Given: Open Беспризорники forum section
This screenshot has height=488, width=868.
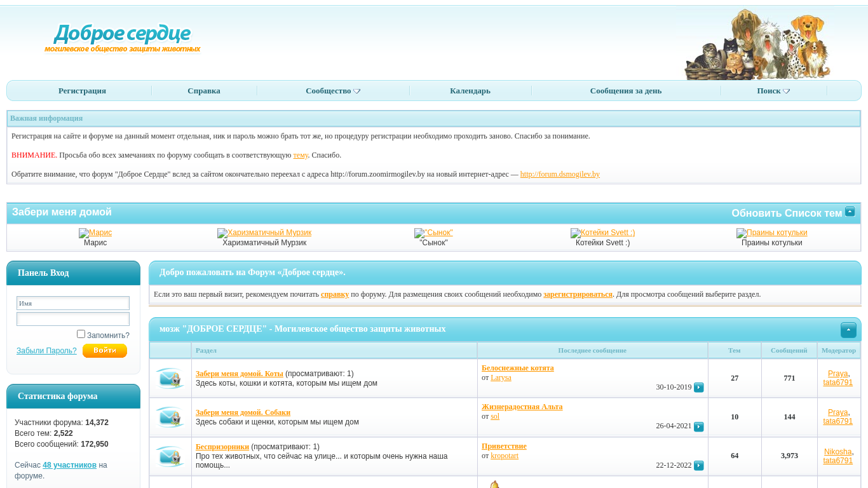Looking at the screenshot, I should click(222, 447).
